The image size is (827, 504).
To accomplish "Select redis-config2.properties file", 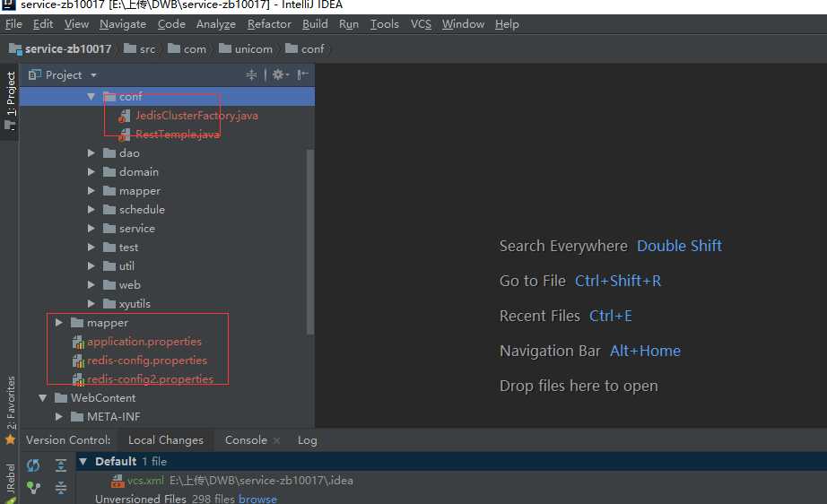I will (x=151, y=379).
